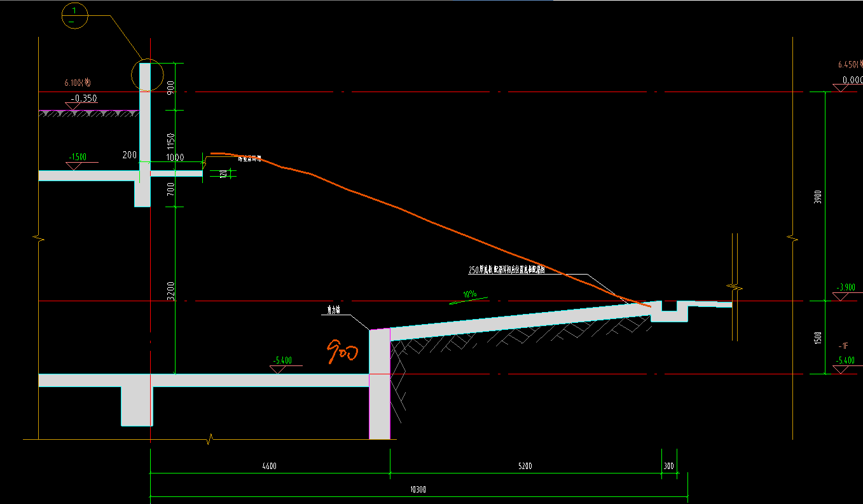Viewport: 863px width, 504px height.
Task: Pick the -1.500 elevation label
Action: (x=77, y=157)
